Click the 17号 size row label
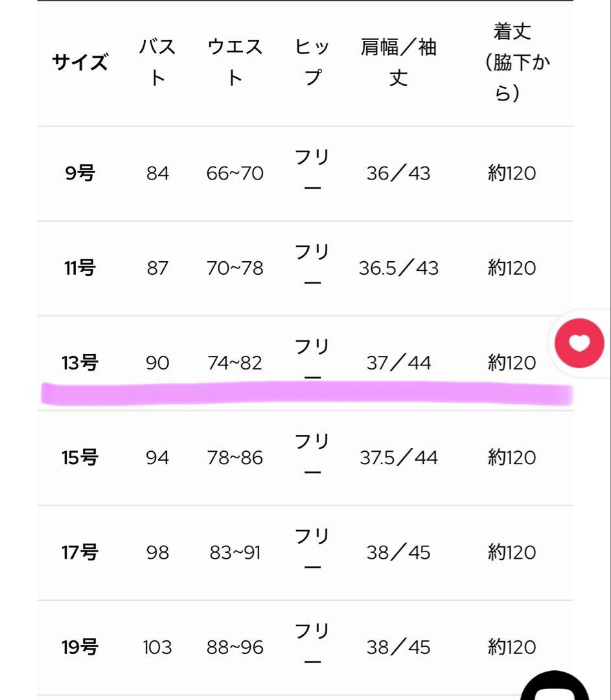 [80, 552]
